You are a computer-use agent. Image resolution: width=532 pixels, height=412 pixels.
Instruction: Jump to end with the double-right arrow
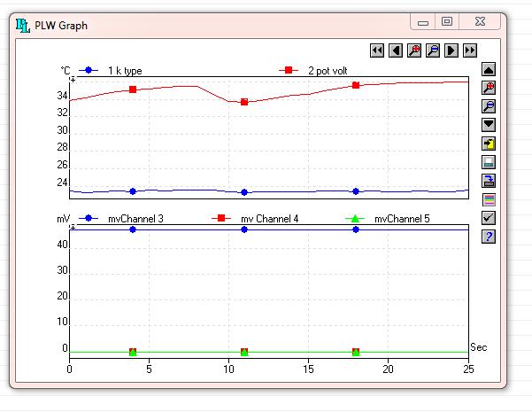(470, 51)
